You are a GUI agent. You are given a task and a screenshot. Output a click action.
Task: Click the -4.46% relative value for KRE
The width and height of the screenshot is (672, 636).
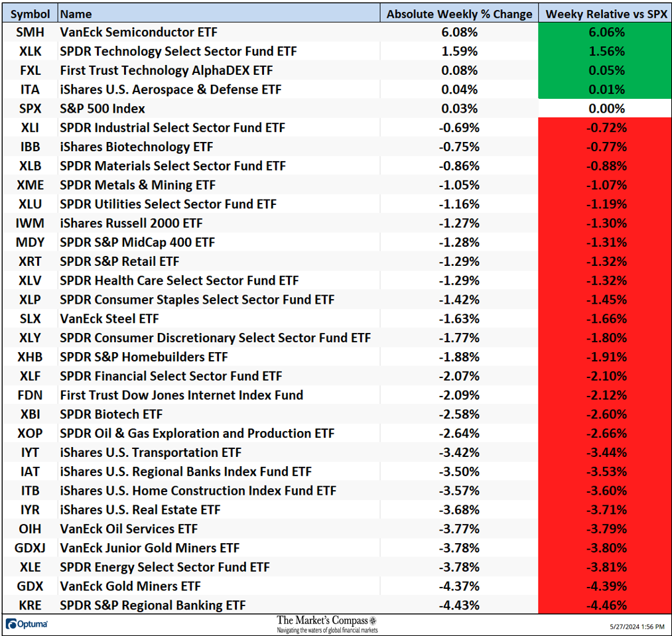tap(606, 605)
